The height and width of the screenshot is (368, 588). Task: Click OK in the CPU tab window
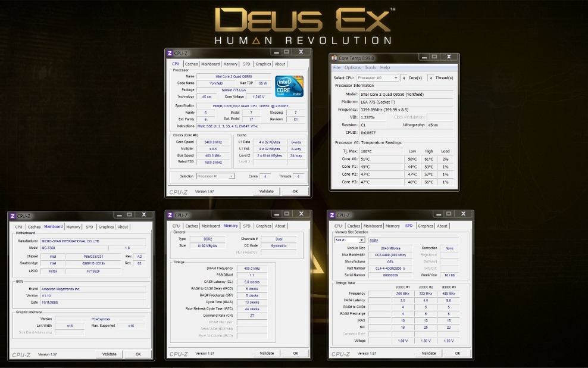point(295,191)
